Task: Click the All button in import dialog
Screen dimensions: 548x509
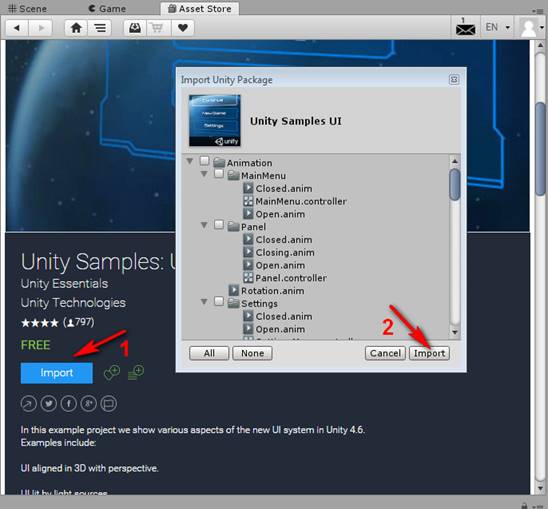Action: 209,353
